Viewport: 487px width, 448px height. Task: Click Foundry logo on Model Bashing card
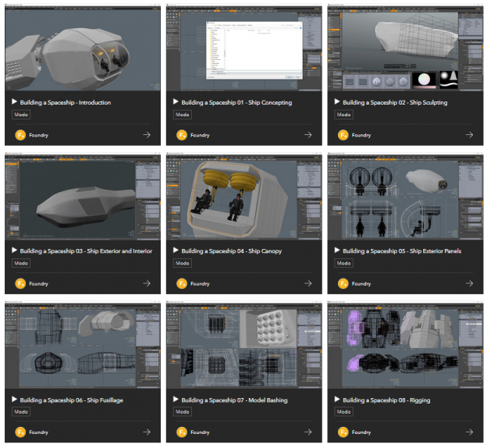pyautogui.click(x=181, y=432)
